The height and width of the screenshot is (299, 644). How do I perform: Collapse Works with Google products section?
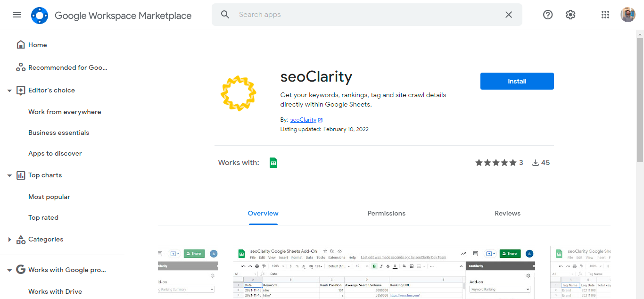9,270
